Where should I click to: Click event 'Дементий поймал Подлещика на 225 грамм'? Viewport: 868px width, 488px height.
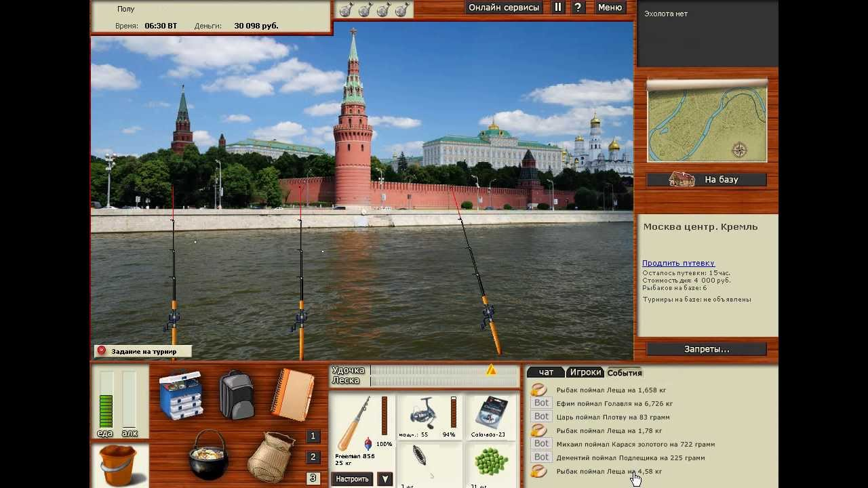[x=631, y=457]
